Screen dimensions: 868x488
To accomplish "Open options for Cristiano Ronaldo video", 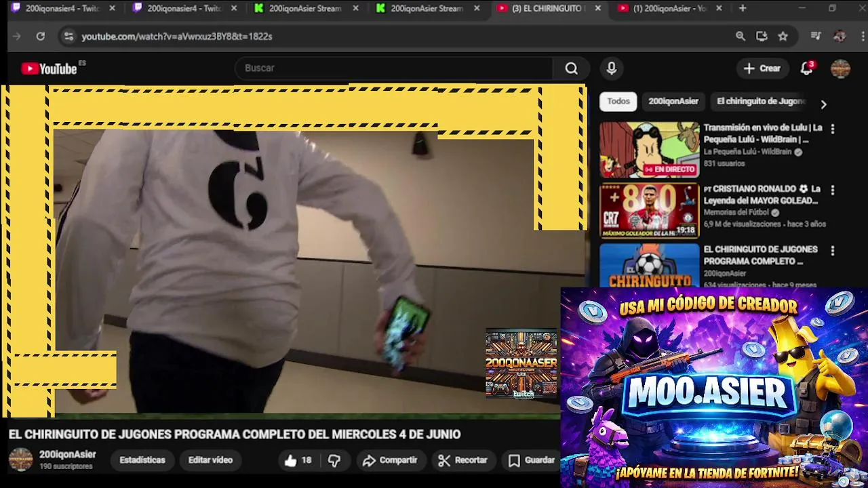I will [x=832, y=190].
